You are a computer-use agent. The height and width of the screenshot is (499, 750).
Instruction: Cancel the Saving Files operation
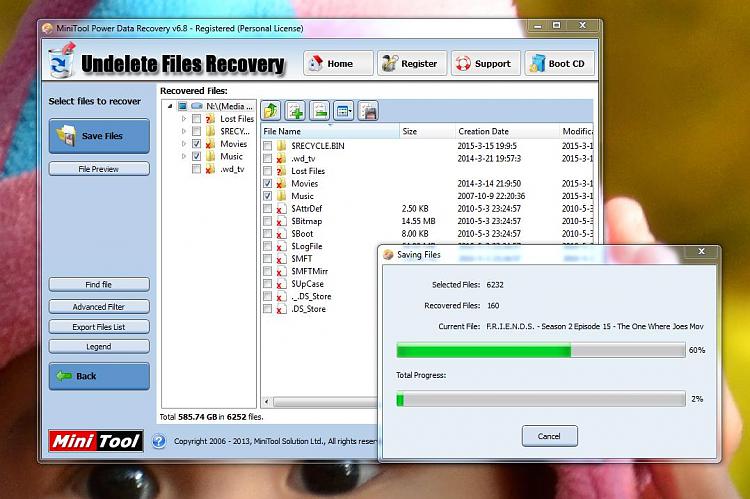[549, 436]
